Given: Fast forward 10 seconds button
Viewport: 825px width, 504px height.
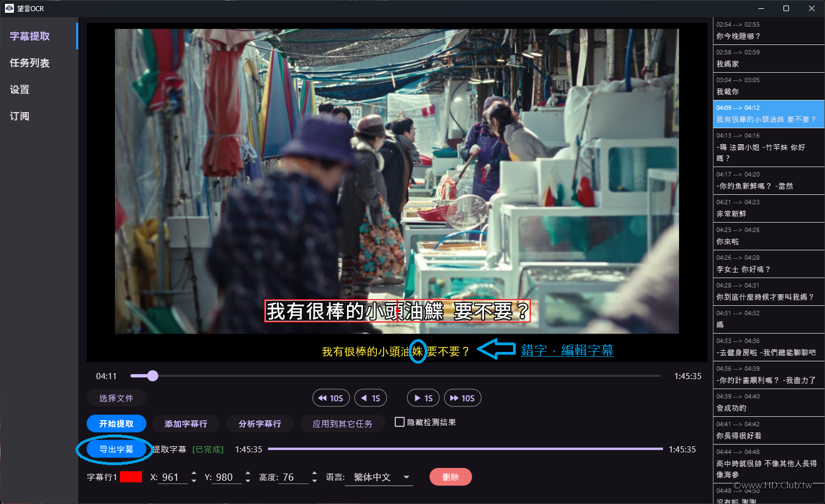Looking at the screenshot, I should pyautogui.click(x=462, y=398).
